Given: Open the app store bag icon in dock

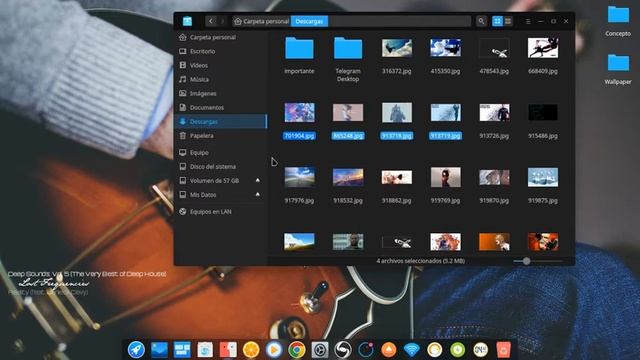Looking at the screenshot, I should pos(205,350).
